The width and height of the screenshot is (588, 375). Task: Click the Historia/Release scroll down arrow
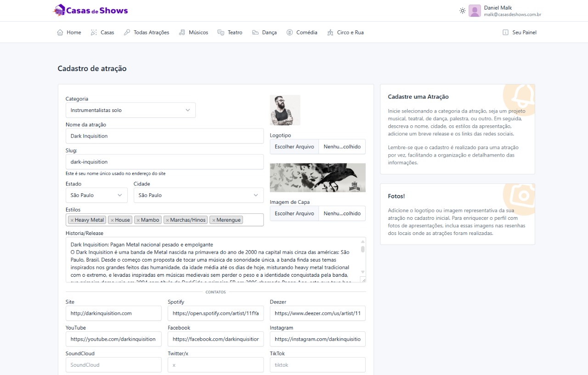(x=363, y=272)
